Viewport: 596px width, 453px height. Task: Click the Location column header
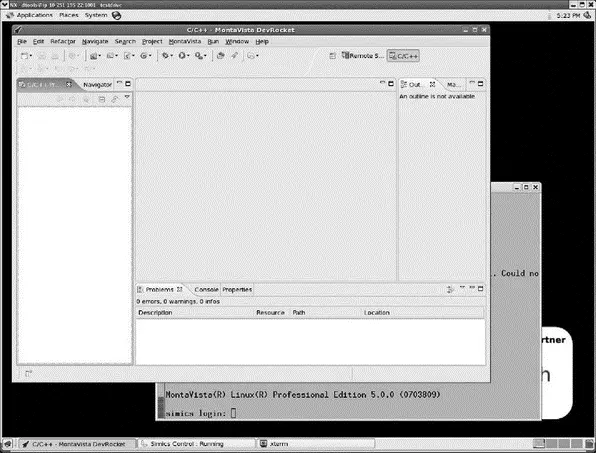point(422,313)
